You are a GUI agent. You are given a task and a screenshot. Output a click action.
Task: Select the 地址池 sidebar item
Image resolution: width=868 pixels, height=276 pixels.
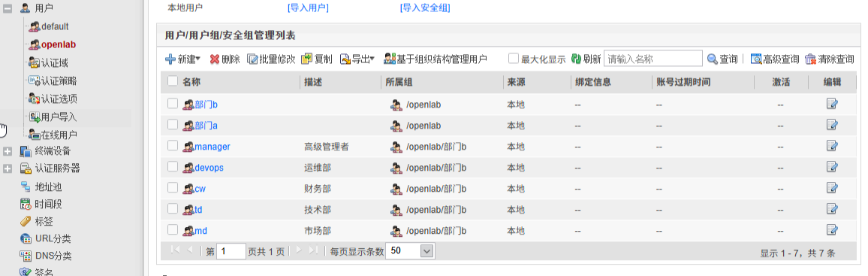(x=41, y=187)
